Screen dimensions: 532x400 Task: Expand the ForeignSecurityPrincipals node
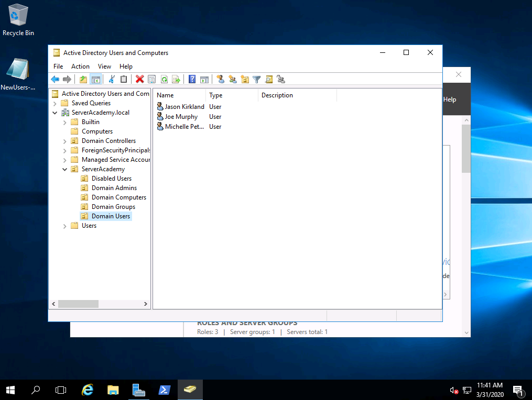(65, 150)
